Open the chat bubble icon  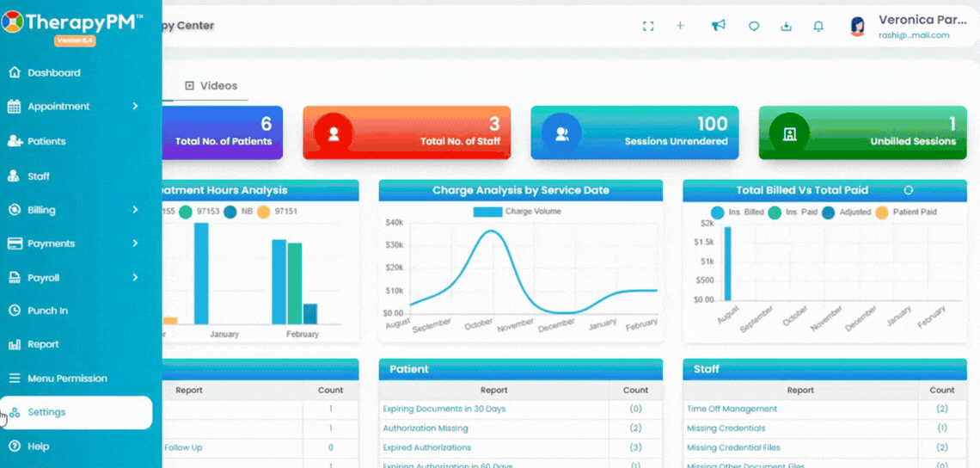[x=754, y=27]
